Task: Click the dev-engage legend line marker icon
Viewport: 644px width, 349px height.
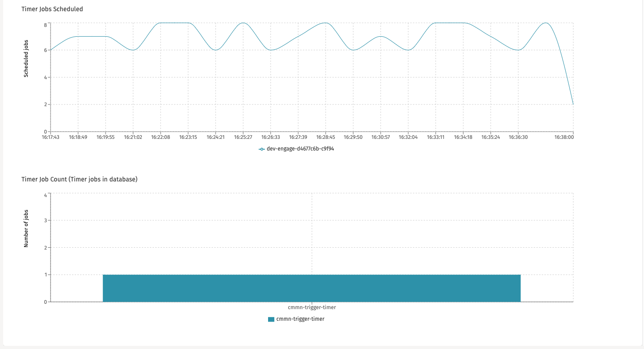Action: 262,149
